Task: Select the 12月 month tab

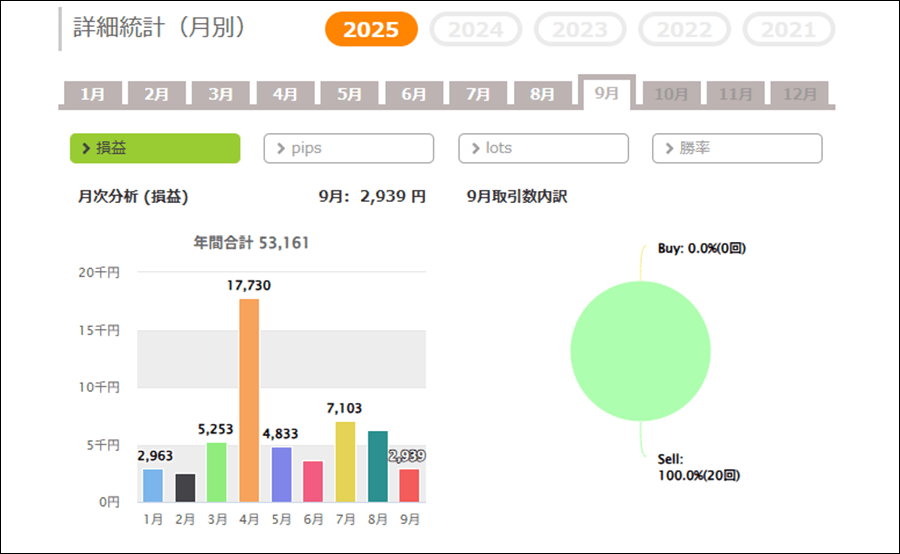Action: (799, 94)
